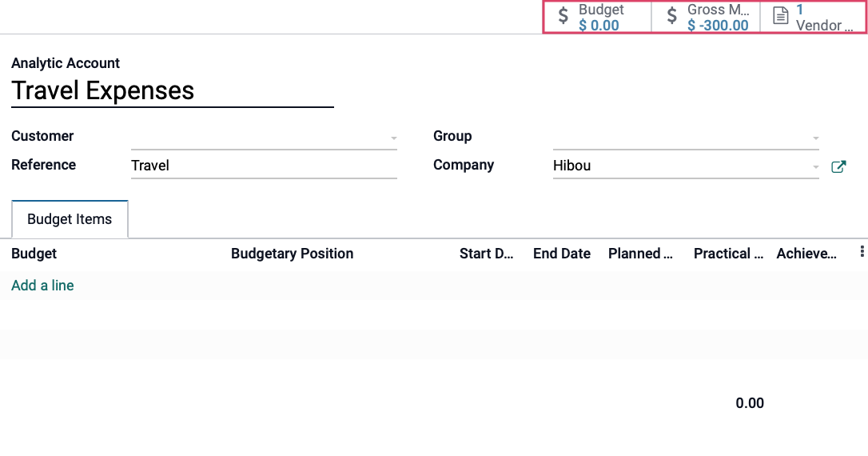Screen dimensions: 868x456
Task: Open the Budget $ 0.00 stat button
Action: pos(598,17)
